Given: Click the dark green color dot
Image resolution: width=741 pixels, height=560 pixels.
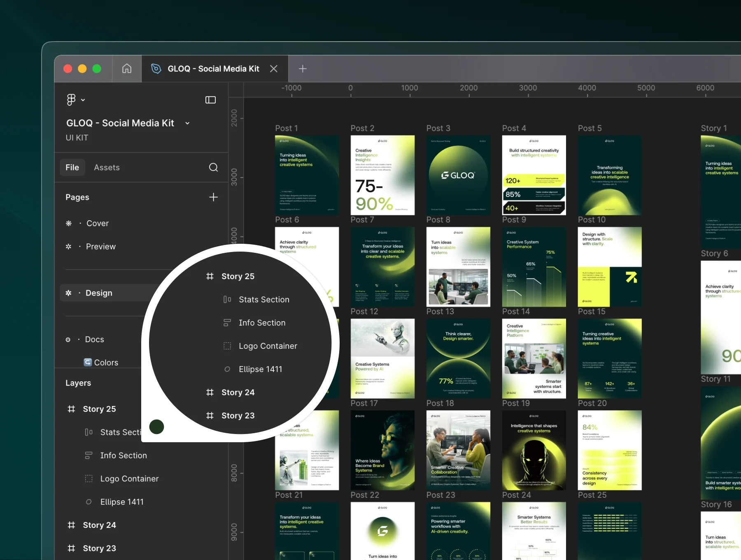Looking at the screenshot, I should pyautogui.click(x=156, y=427).
